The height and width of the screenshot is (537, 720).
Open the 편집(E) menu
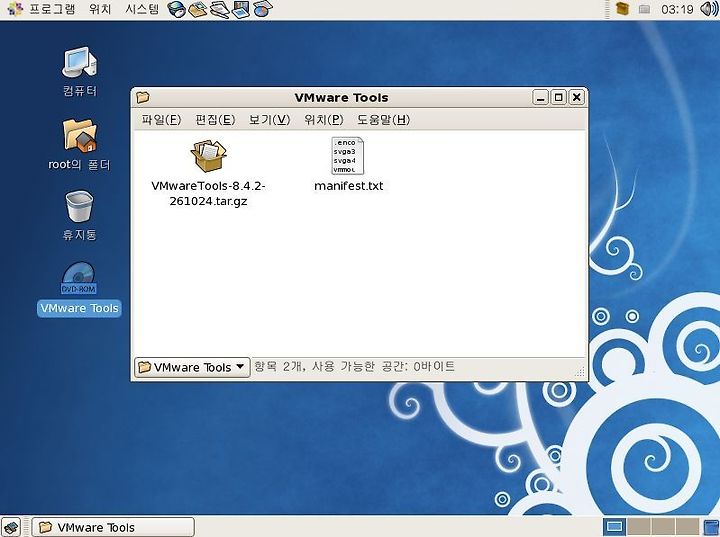215,120
